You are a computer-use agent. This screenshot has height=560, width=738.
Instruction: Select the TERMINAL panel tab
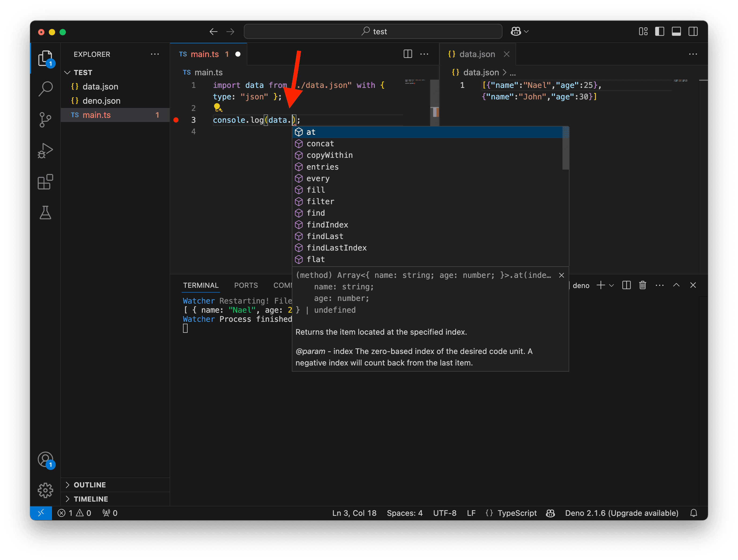coord(200,285)
